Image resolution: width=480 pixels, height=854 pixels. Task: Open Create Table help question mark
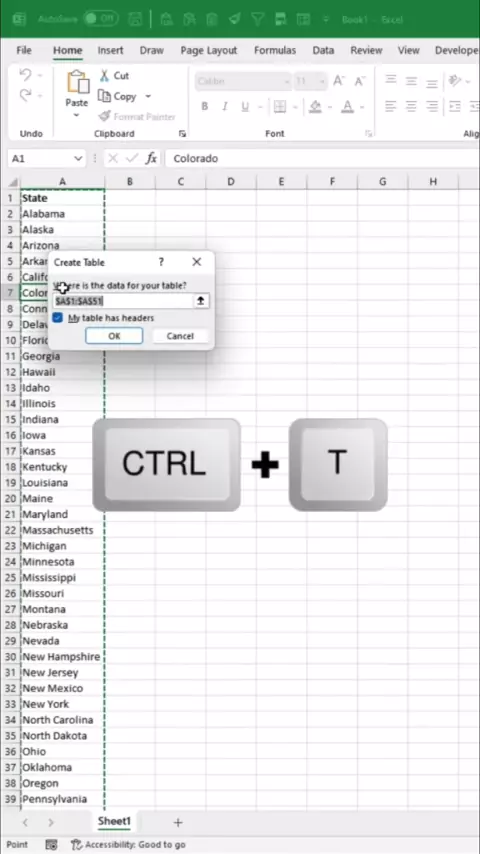coord(161,262)
